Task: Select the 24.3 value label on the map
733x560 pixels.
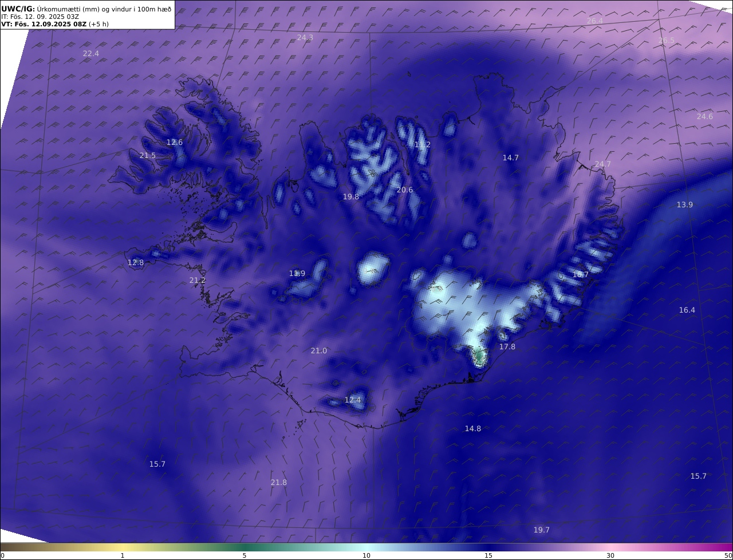Action: click(x=305, y=37)
